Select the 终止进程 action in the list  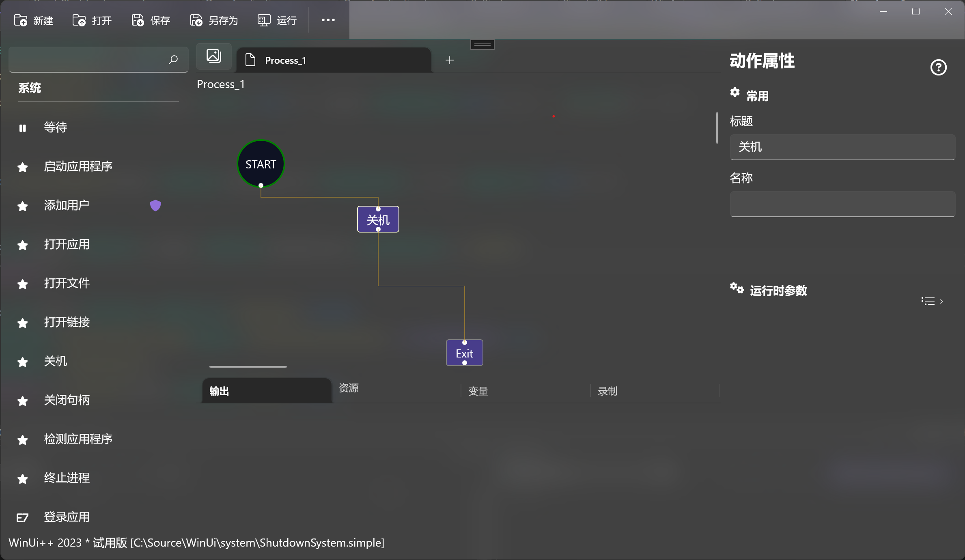[x=67, y=478]
